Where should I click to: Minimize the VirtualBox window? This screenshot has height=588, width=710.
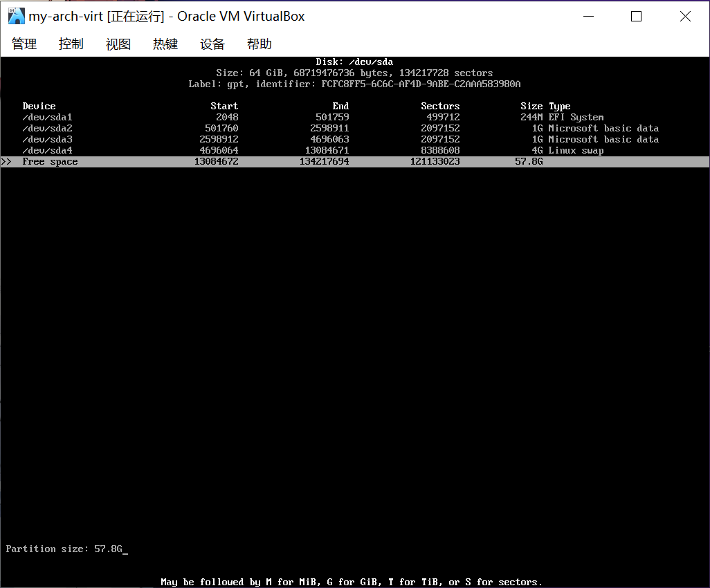pyautogui.click(x=588, y=17)
